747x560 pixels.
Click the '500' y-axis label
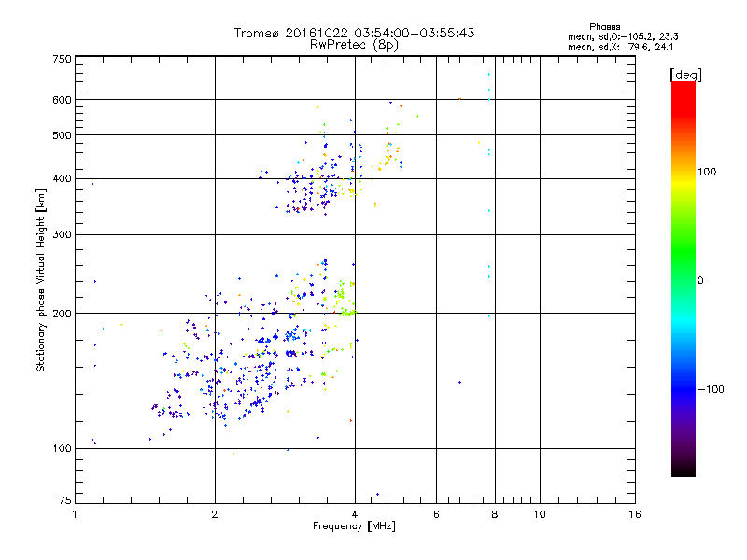(62, 135)
